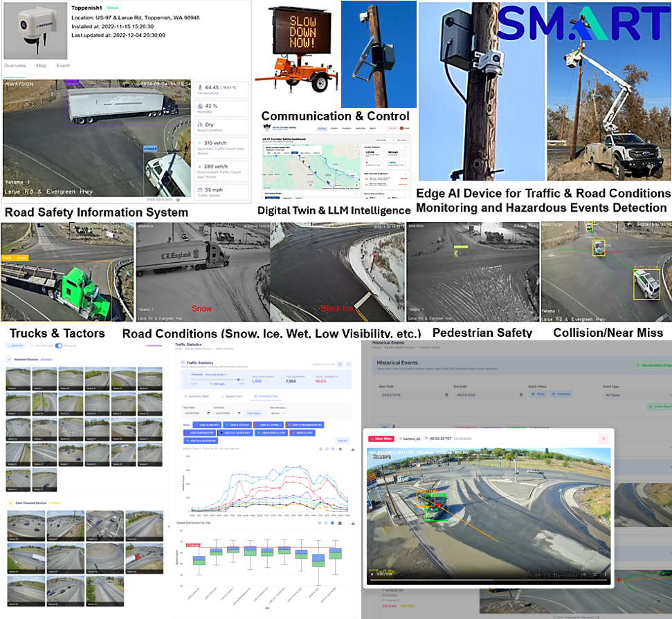
Task: Switch to the Map tab
Action: (x=41, y=66)
